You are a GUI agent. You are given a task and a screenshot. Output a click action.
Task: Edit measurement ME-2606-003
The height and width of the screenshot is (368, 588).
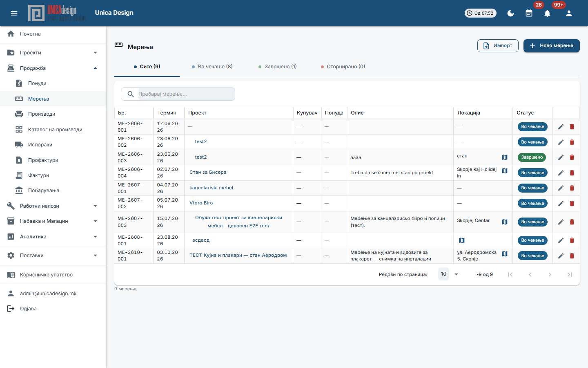point(561,157)
